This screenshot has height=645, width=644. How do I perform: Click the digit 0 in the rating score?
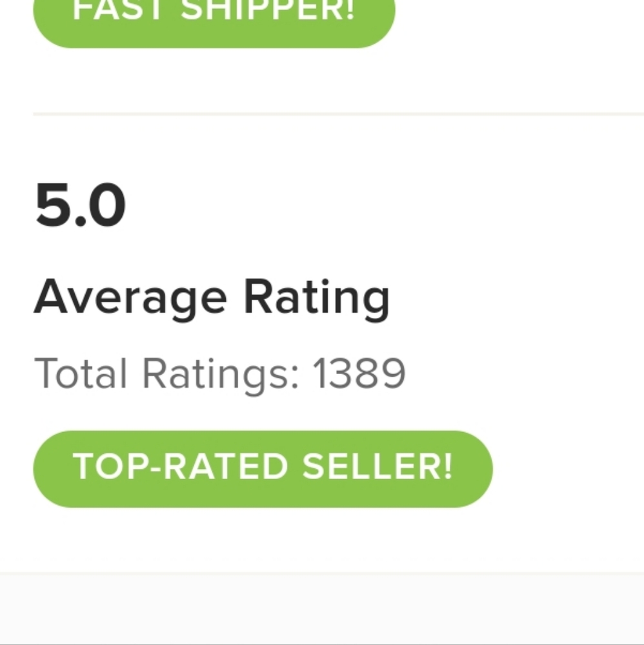coord(103,206)
